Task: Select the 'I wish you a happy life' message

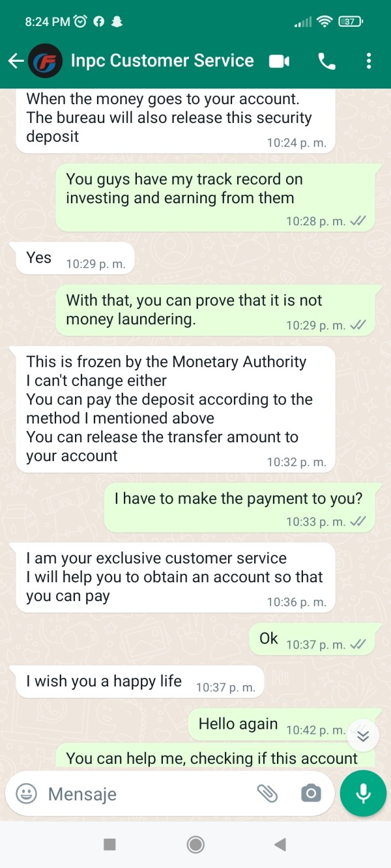Action: pos(139,682)
